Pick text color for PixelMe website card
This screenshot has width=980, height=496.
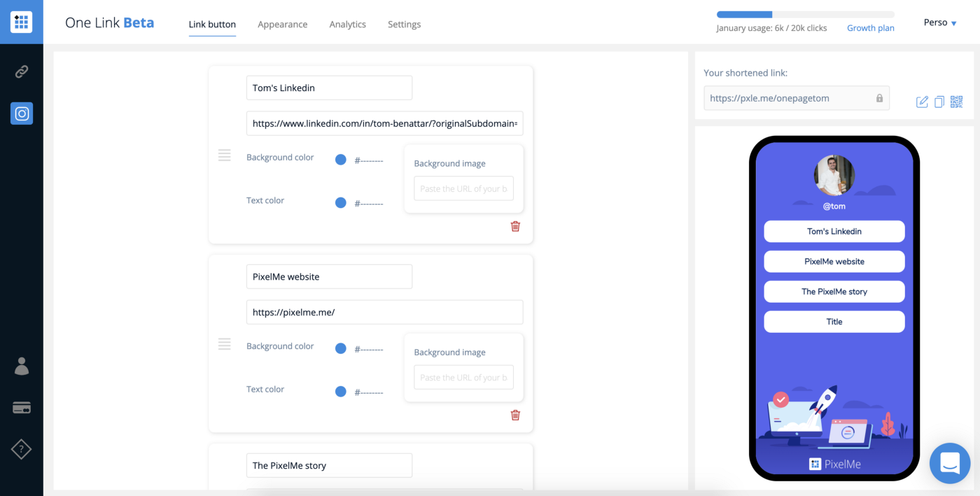pyautogui.click(x=340, y=392)
